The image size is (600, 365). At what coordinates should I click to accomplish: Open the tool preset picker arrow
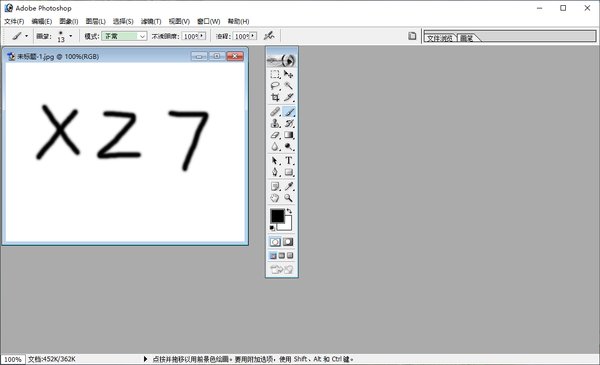[26, 36]
